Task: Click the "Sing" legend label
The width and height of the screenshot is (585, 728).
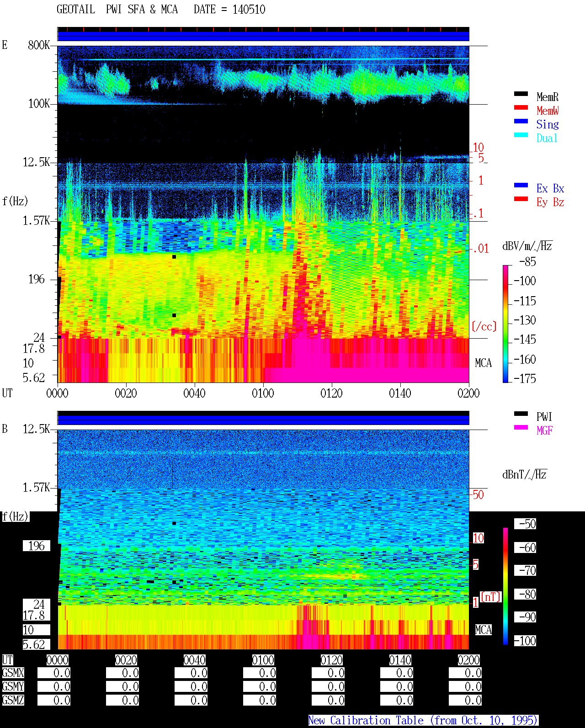Action: [548, 124]
